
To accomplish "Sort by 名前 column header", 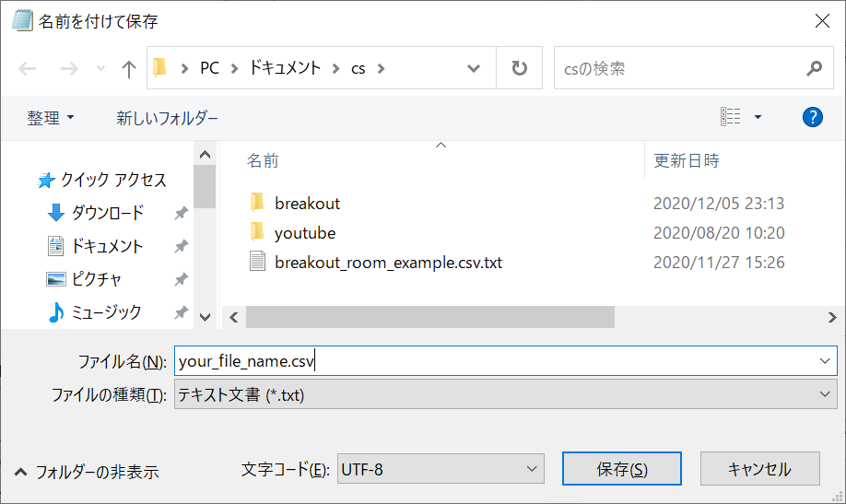I will [263, 160].
